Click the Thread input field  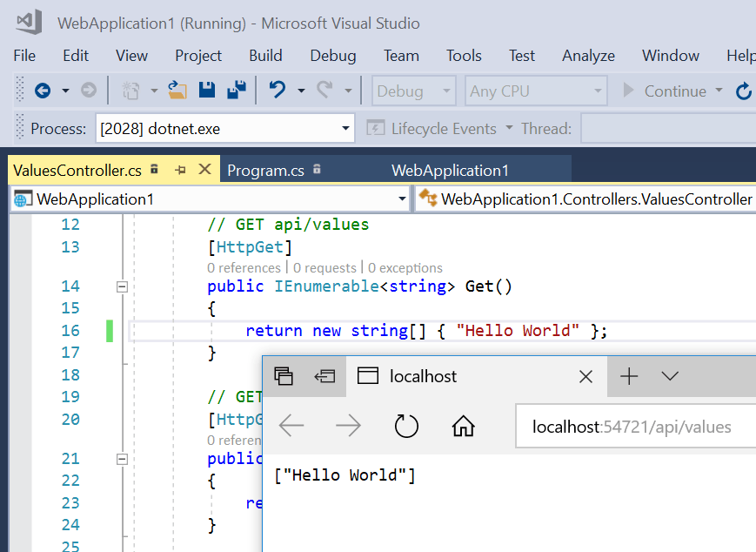(668, 128)
